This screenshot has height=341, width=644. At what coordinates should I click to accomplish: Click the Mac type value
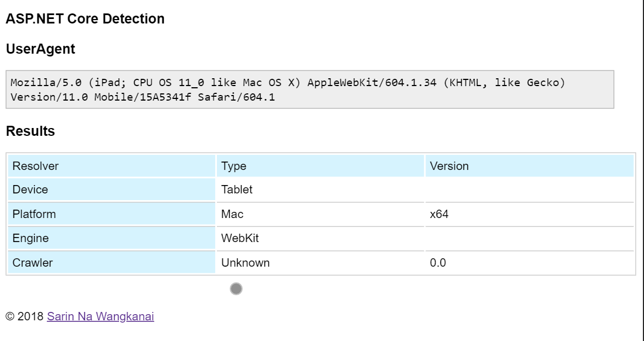click(231, 214)
